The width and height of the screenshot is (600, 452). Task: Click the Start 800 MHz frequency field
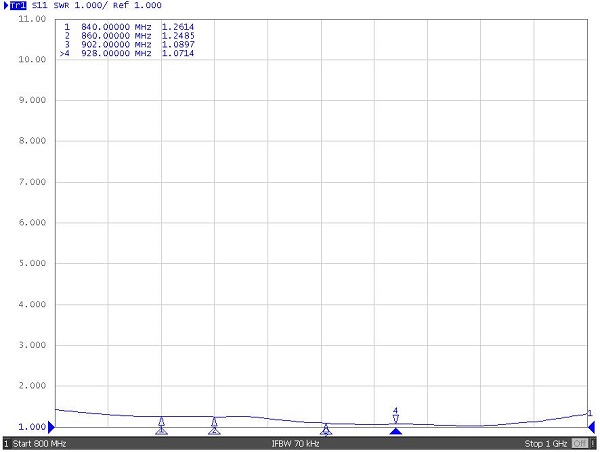pyautogui.click(x=40, y=443)
